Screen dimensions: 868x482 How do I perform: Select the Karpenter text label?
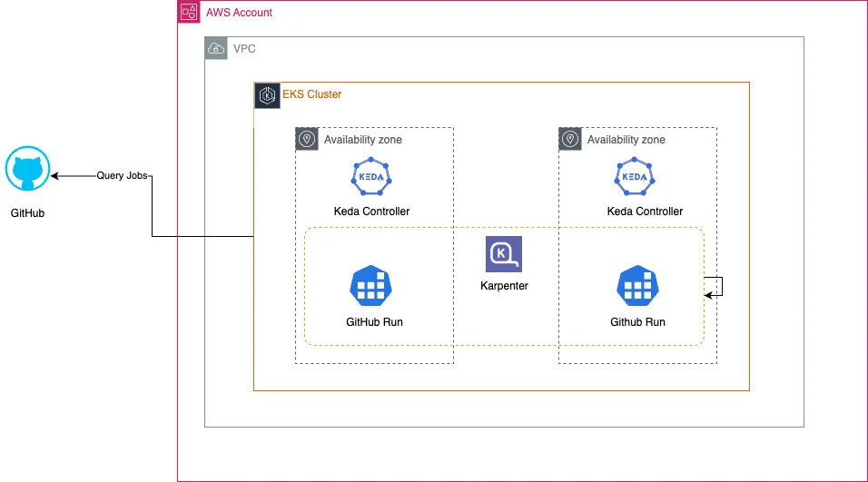point(504,286)
